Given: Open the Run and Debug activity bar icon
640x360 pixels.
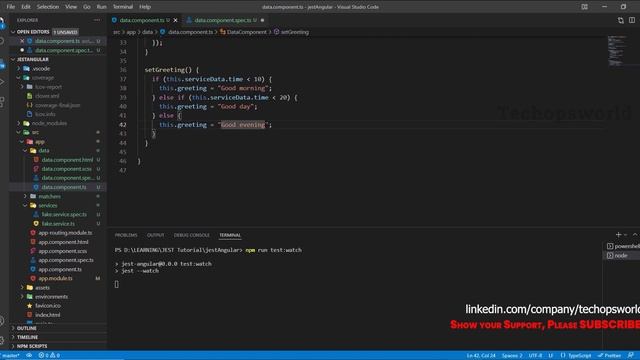Looking at the screenshot, I should (2, 82).
